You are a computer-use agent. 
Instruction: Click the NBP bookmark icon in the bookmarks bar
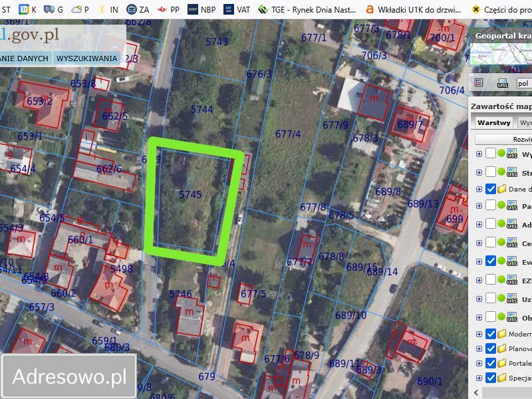click(194, 10)
